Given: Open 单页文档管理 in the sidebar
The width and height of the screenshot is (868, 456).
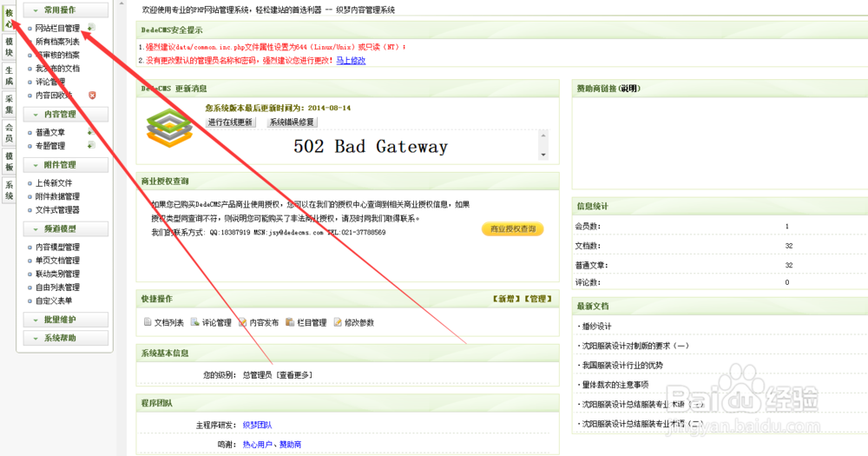Looking at the screenshot, I should click(x=57, y=261).
